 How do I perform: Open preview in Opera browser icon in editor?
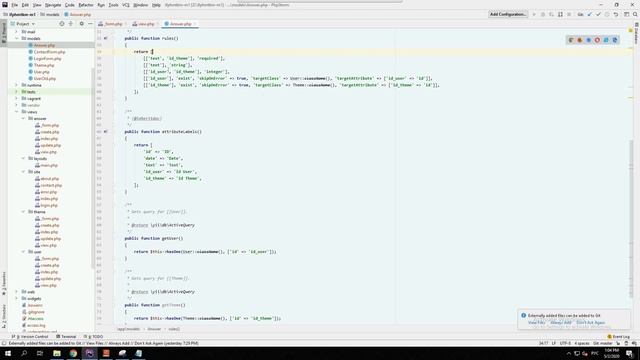tap(597, 40)
